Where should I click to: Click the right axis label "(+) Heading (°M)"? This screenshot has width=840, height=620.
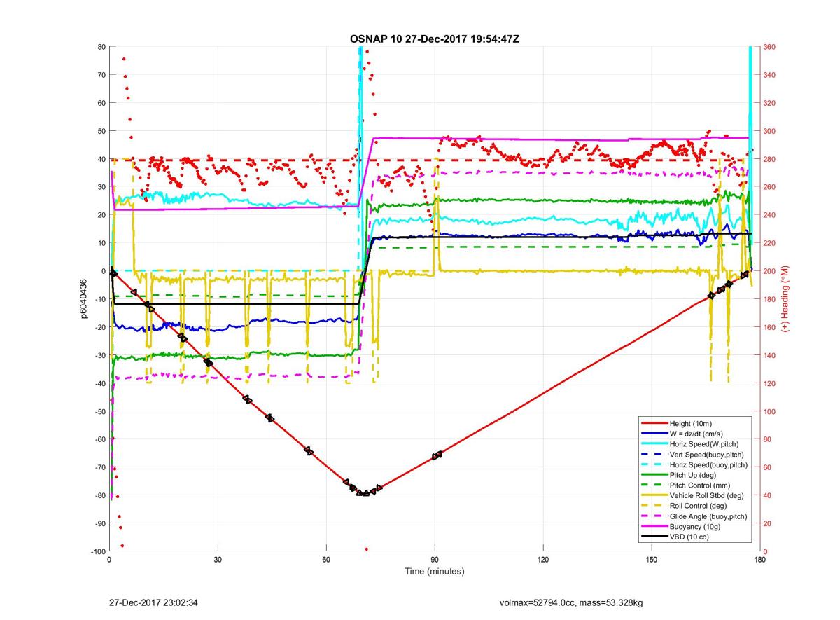tap(785, 298)
